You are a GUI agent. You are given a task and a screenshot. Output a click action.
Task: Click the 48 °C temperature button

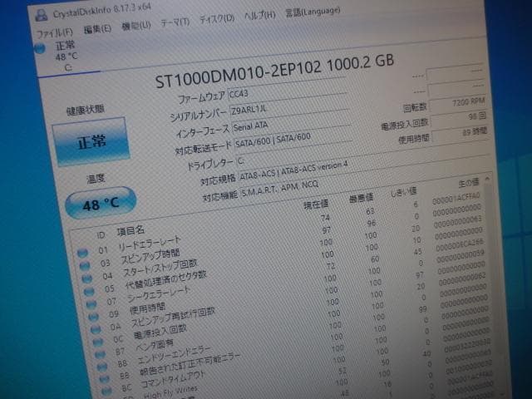100,203
